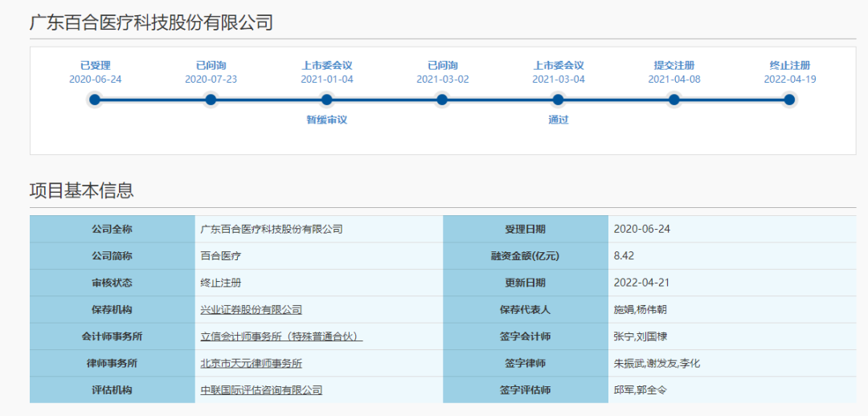Image resolution: width=868 pixels, height=416 pixels.
Task: Click the 已受理 2020-06-24 timeline node
Action: tap(95, 100)
